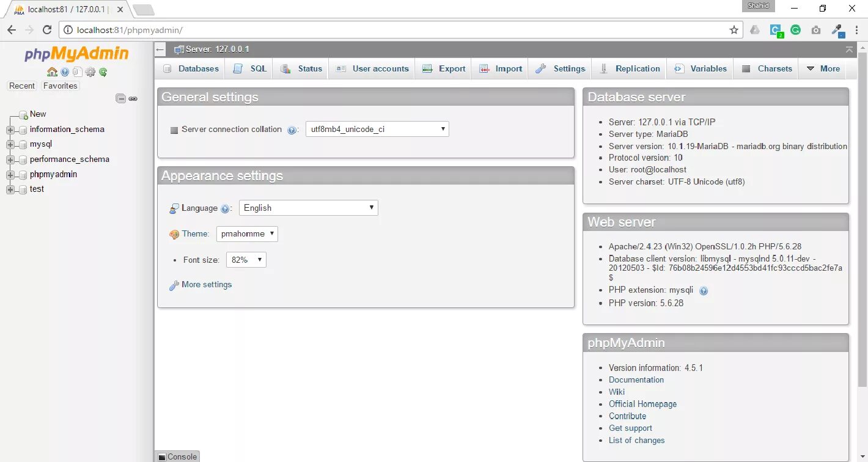The width and height of the screenshot is (868, 462).
Task: Open the List of changes link
Action: 637,441
